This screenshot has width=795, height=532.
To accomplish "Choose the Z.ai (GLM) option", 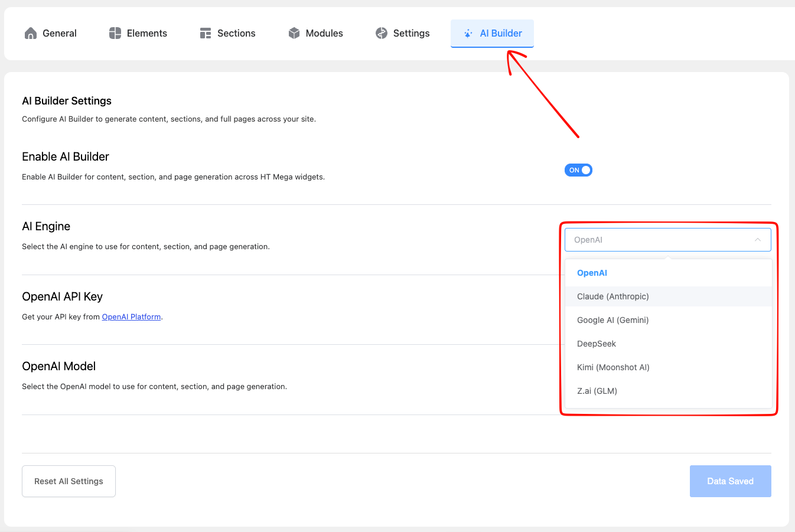I will [x=669, y=391].
